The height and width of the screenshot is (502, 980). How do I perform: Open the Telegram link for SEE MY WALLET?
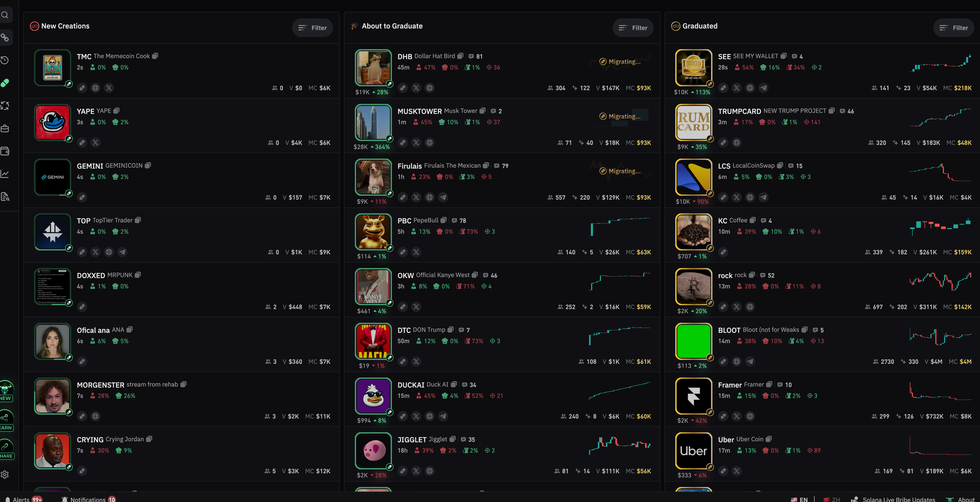(763, 88)
